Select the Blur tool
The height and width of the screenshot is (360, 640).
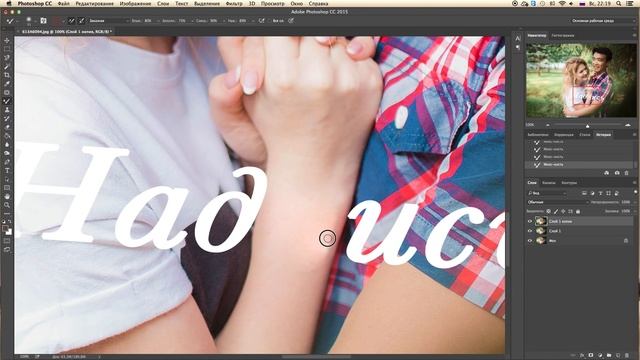tap(7, 144)
